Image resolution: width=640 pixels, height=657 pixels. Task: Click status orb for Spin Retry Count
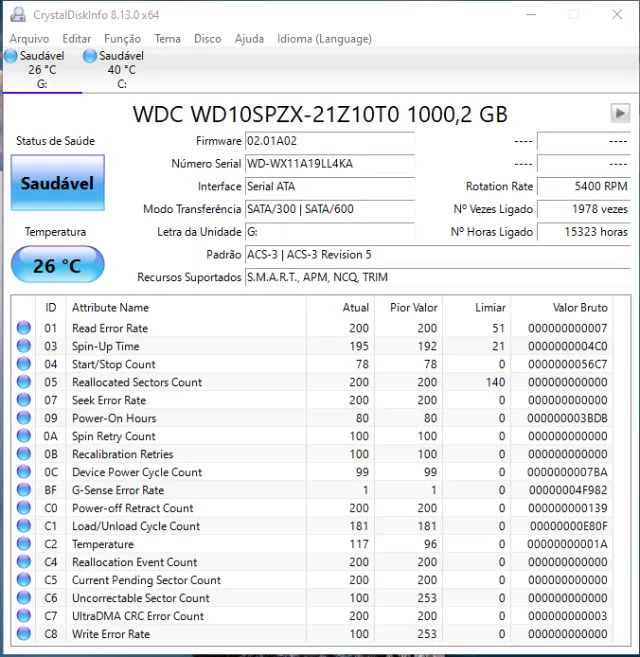click(24, 436)
